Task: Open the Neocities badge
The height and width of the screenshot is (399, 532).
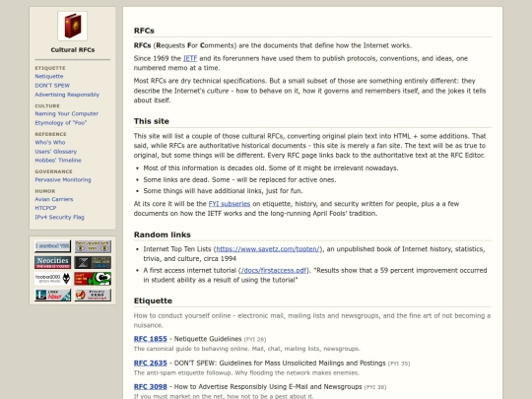Action: click(52, 262)
